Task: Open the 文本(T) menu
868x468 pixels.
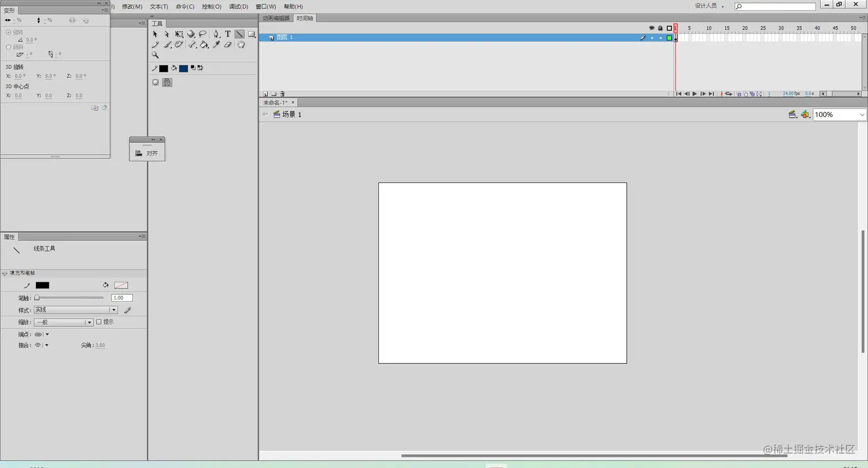Action: point(159,6)
